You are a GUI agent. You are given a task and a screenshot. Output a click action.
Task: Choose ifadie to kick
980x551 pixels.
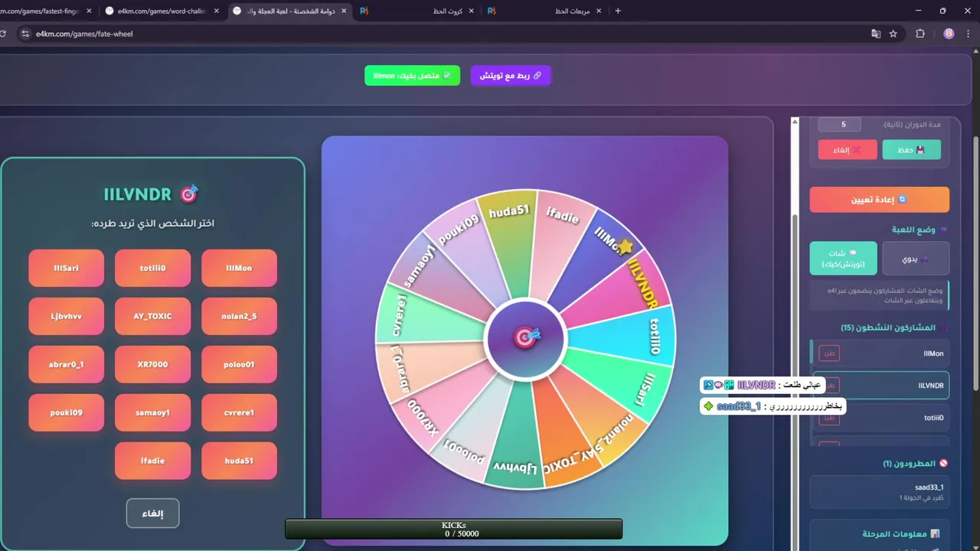coord(152,461)
